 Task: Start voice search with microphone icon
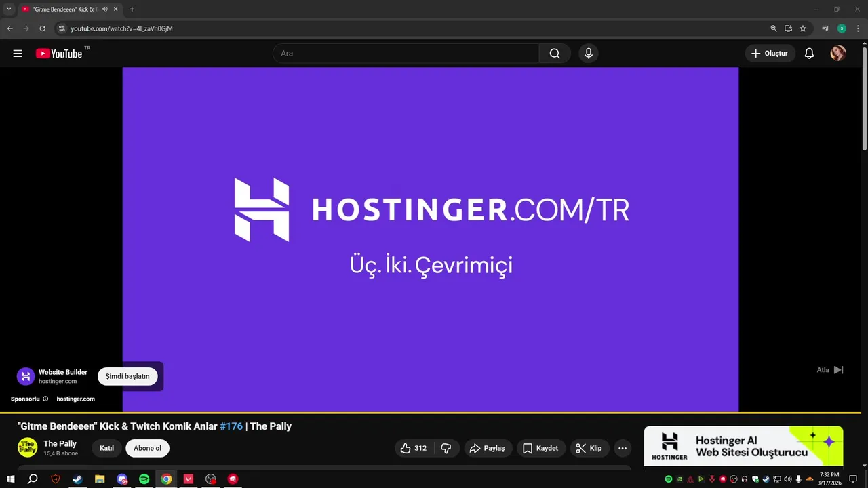point(589,54)
